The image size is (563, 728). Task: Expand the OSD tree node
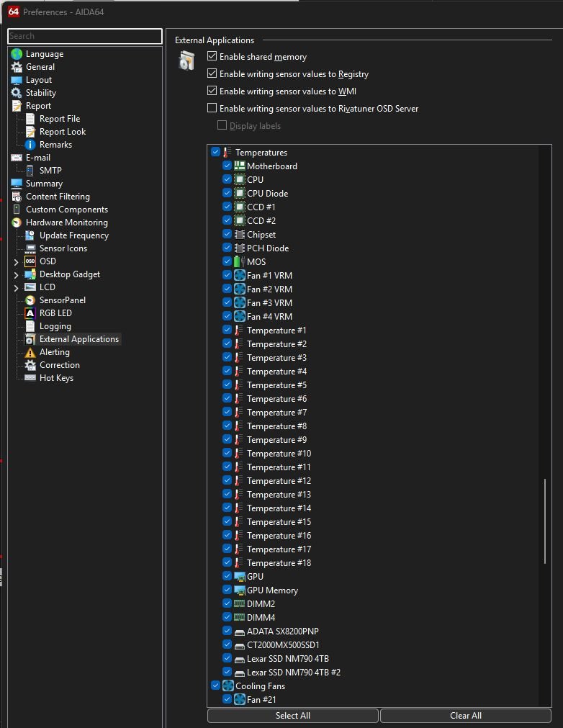point(16,261)
